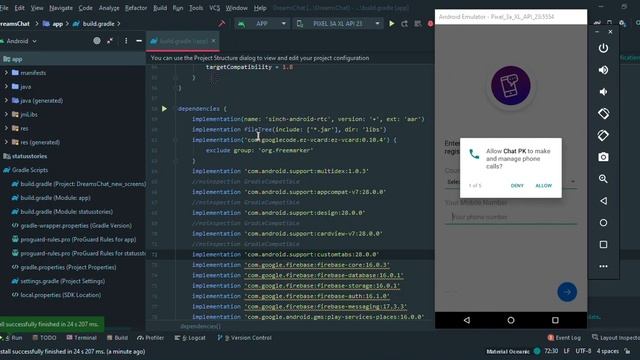This screenshot has height=360, width=640.
Task: Select settings.gradle (Project Settings)
Action: point(62,281)
